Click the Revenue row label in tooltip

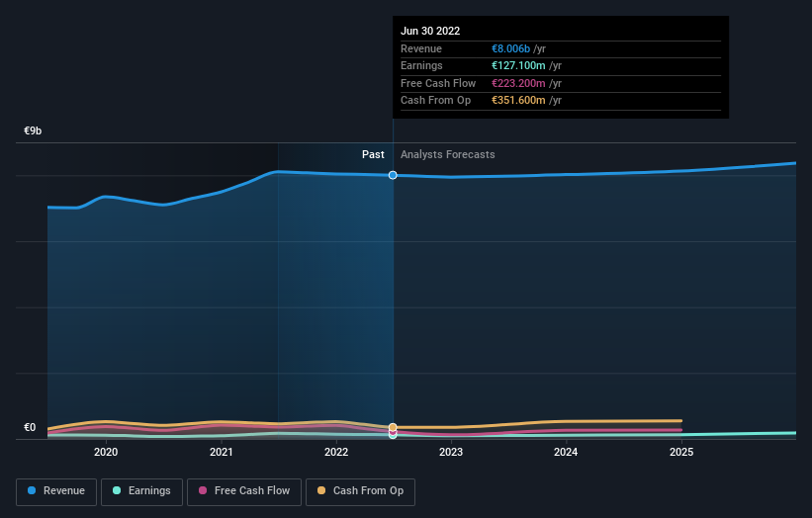(x=421, y=48)
